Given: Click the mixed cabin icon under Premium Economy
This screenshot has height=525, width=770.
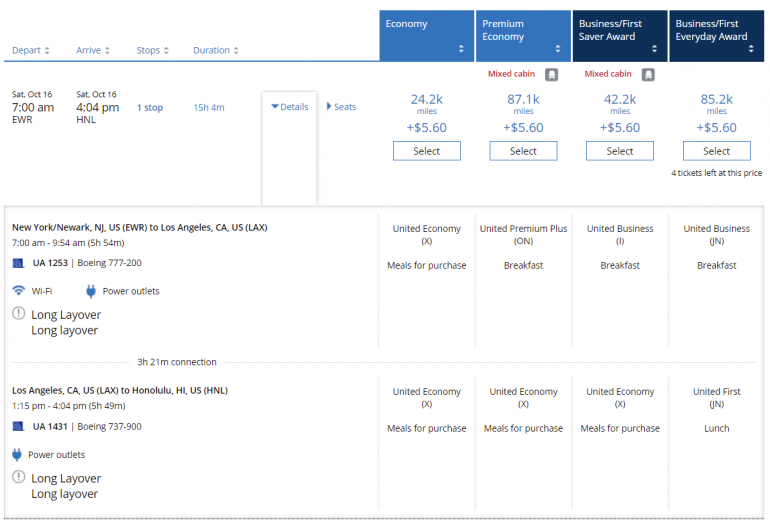Looking at the screenshot, I should 551,74.
